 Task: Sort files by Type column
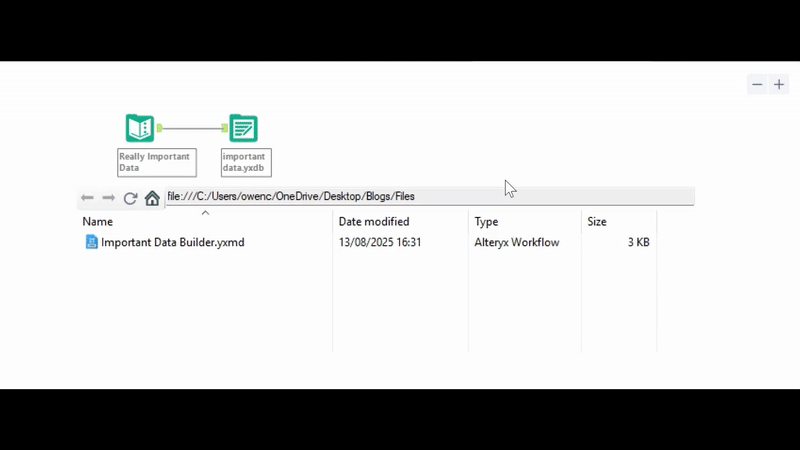click(486, 221)
